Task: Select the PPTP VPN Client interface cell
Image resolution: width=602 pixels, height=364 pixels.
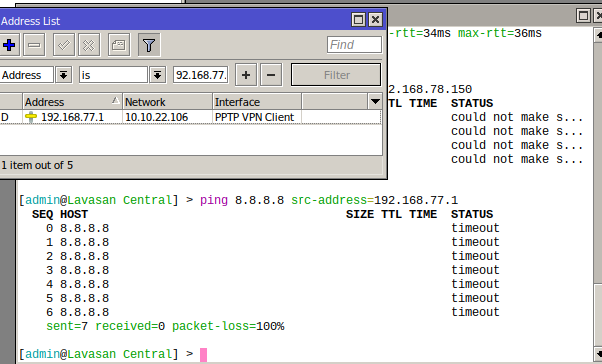Action: coord(254,117)
